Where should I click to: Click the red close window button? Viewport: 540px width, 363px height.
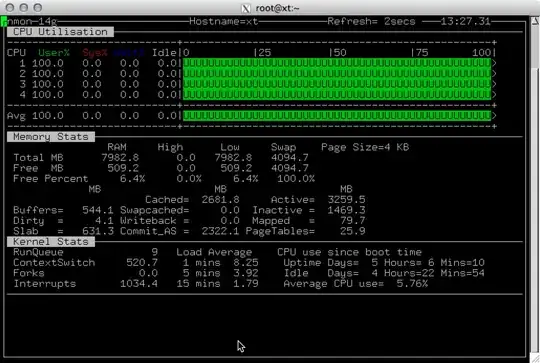click(x=10, y=8)
